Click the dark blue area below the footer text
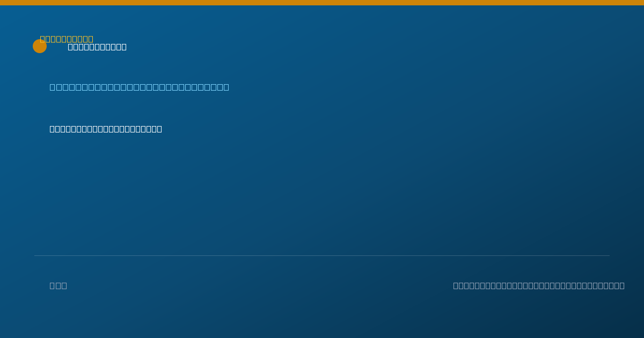 pos(322,317)
